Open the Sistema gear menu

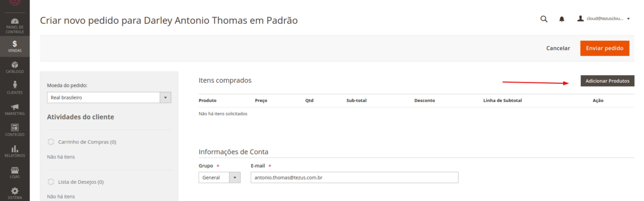[14, 192]
